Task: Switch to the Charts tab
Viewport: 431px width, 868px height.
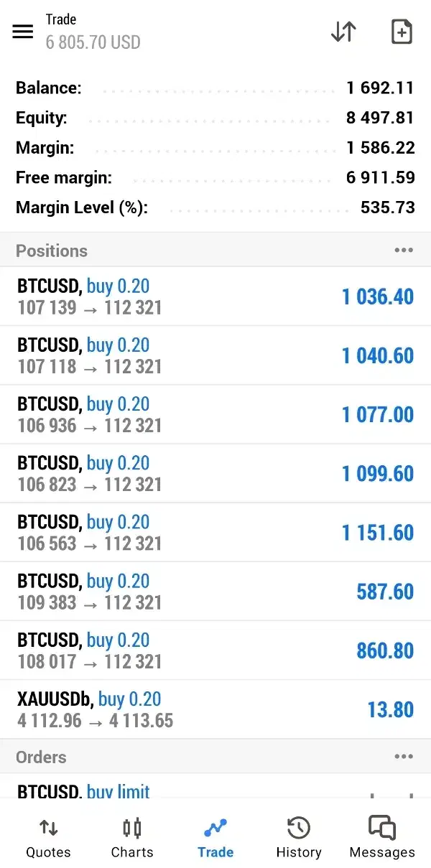Action: tap(132, 838)
